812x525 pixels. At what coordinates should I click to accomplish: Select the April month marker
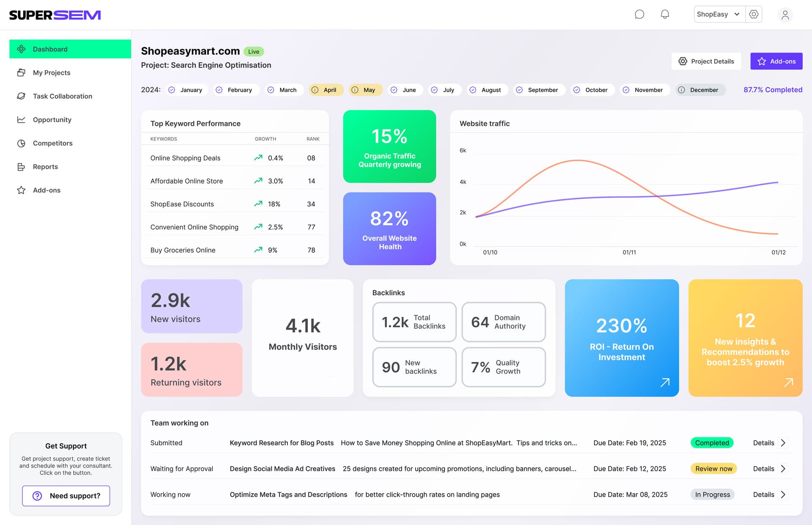tap(315, 90)
